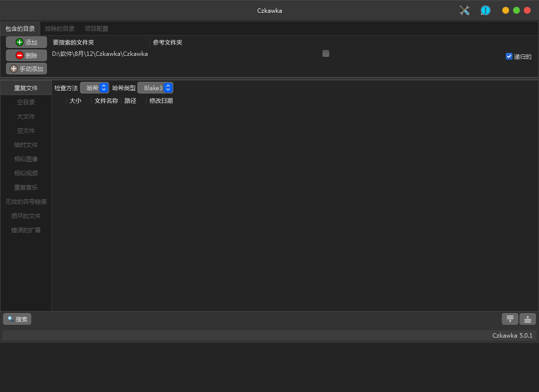Maximize window with green button

point(516,10)
